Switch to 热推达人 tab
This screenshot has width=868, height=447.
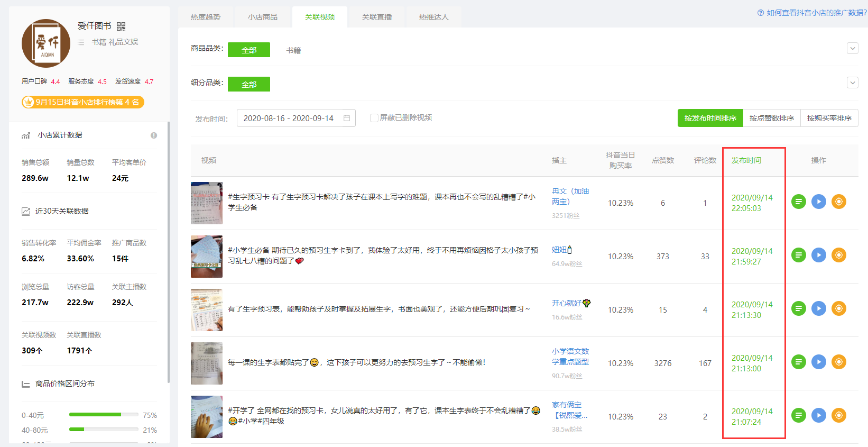[434, 17]
